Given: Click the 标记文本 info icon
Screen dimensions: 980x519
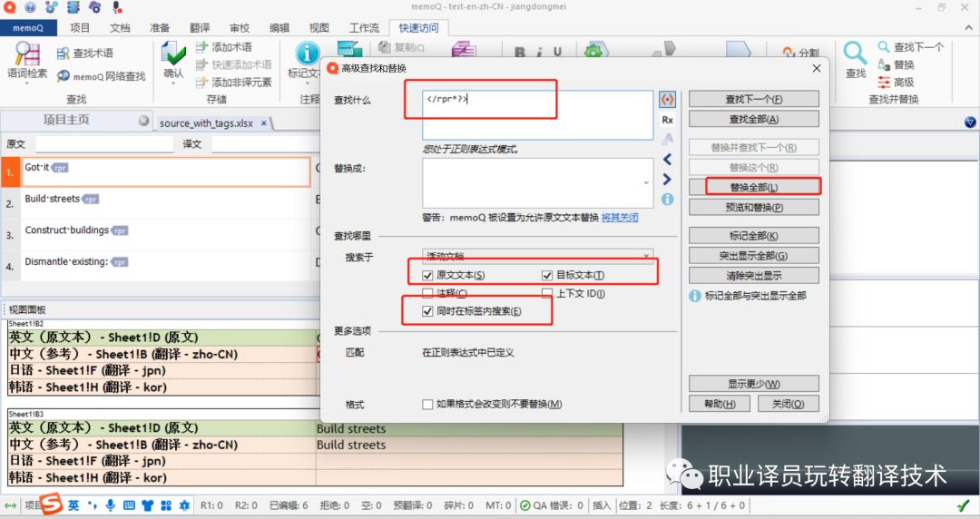Looking at the screenshot, I should tap(308, 53).
